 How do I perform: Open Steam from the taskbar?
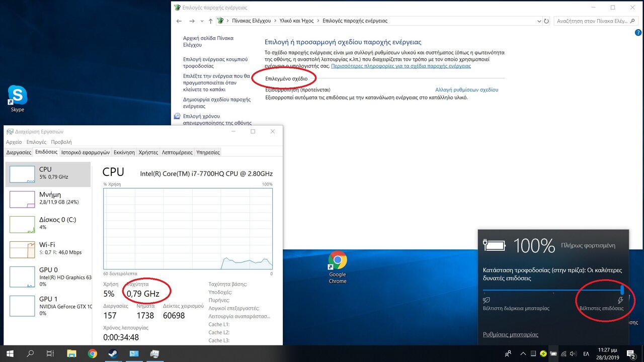[113, 353]
